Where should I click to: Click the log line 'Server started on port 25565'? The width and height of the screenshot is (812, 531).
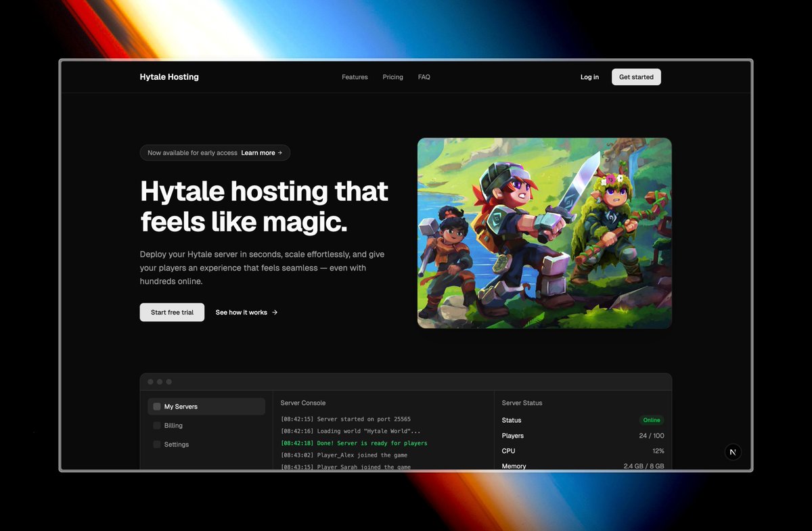(x=346, y=419)
